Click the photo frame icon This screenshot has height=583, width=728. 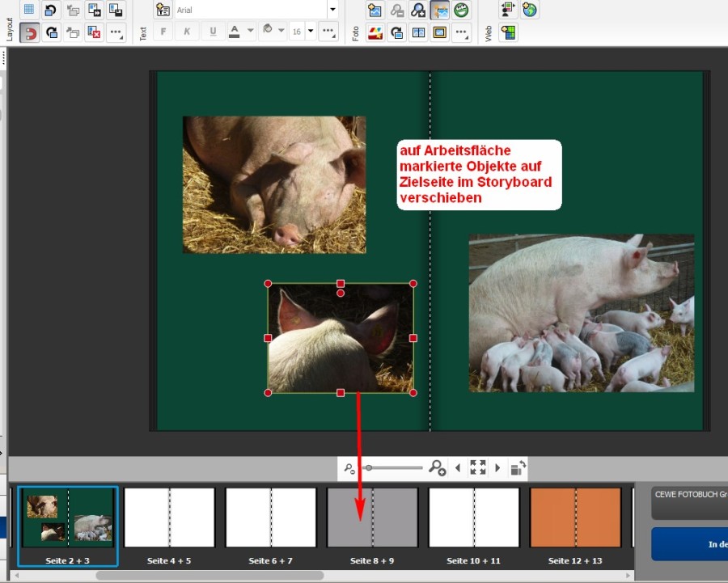click(x=440, y=33)
